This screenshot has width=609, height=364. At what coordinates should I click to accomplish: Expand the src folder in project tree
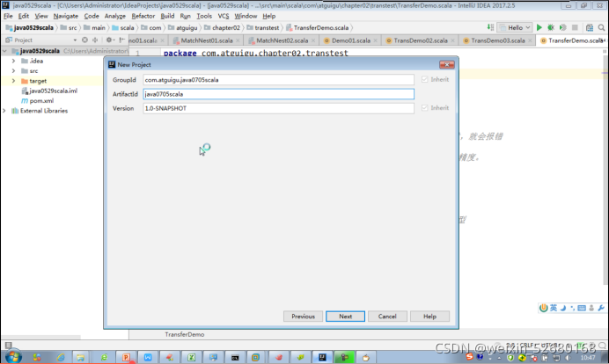pos(13,71)
